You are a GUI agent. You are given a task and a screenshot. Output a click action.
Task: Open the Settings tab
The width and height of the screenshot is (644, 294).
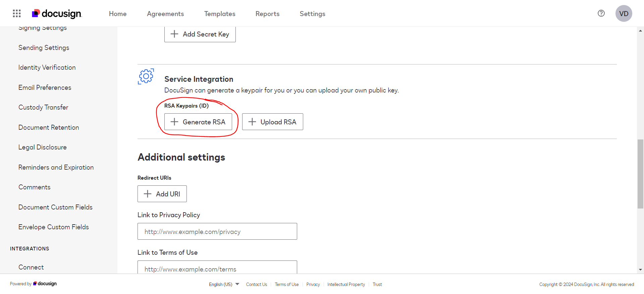[x=312, y=14]
